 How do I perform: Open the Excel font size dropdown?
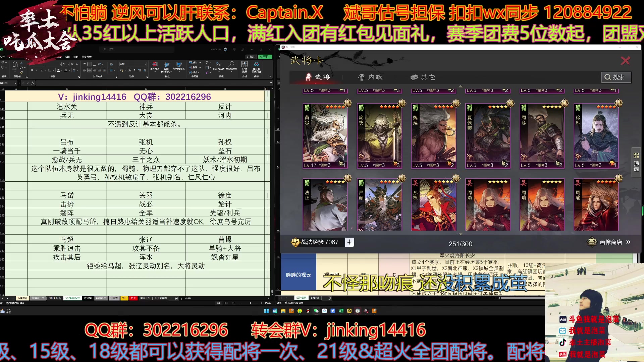pos(68,64)
